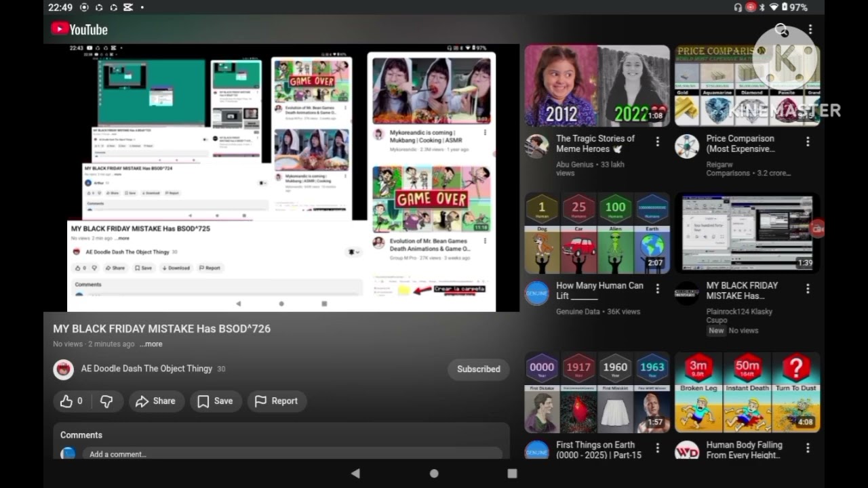Image resolution: width=868 pixels, height=488 pixels.
Task: Tap the Android back navigation button
Action: [355, 474]
